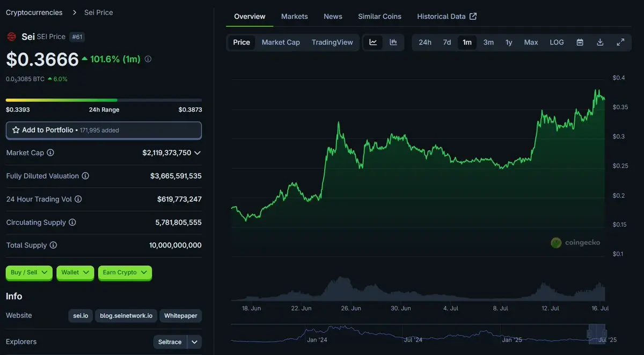Click the price chart peak near 16. Jul
Image resolution: width=644 pixels, height=355 pixels.
point(597,91)
